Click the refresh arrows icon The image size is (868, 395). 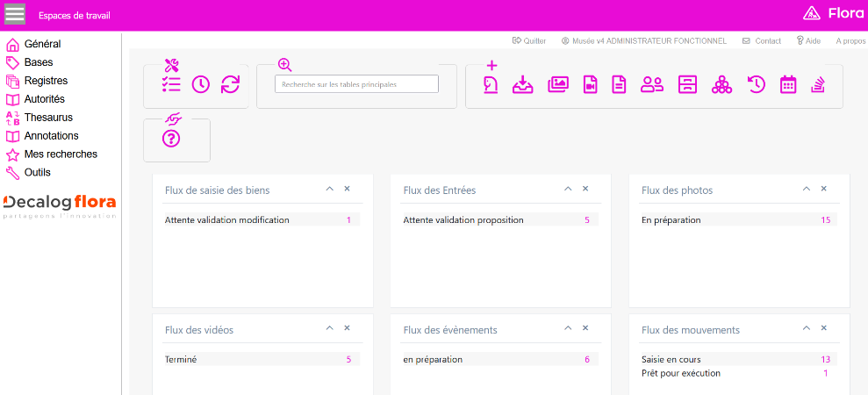(230, 84)
